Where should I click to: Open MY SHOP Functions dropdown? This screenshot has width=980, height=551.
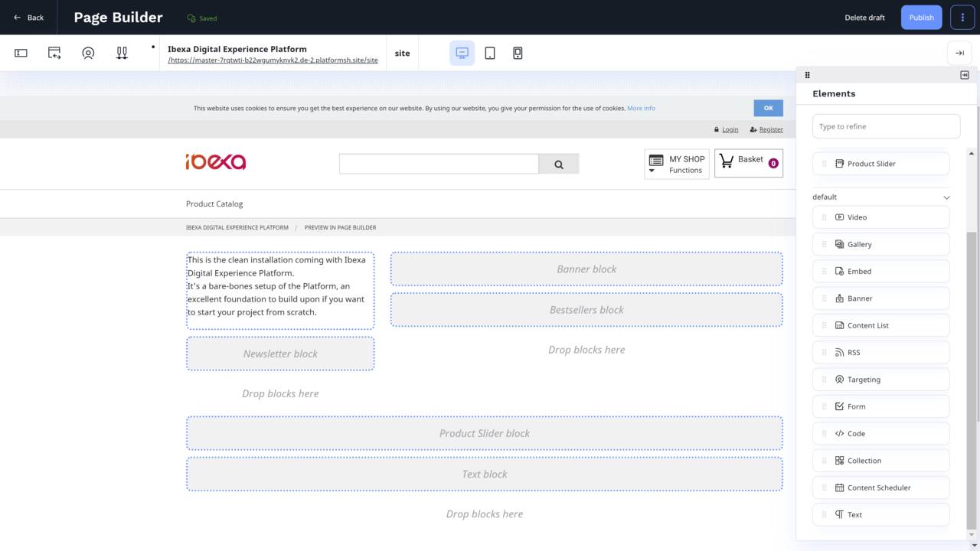click(x=677, y=164)
